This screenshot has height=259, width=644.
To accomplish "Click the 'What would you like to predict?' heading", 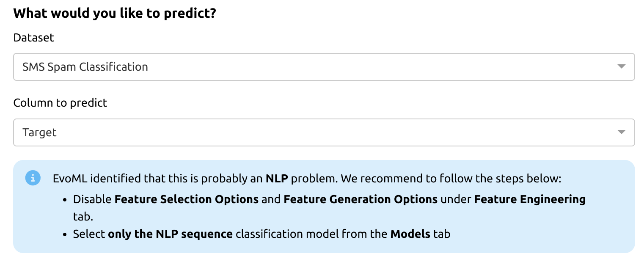I will point(115,13).
